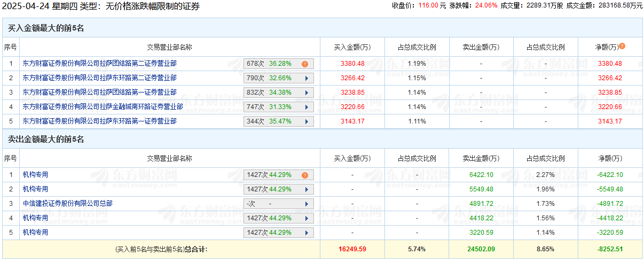Screen dimensions: 644x262
Task: Click 买入金额(万) header in the buy table
Action: (x=352, y=47)
